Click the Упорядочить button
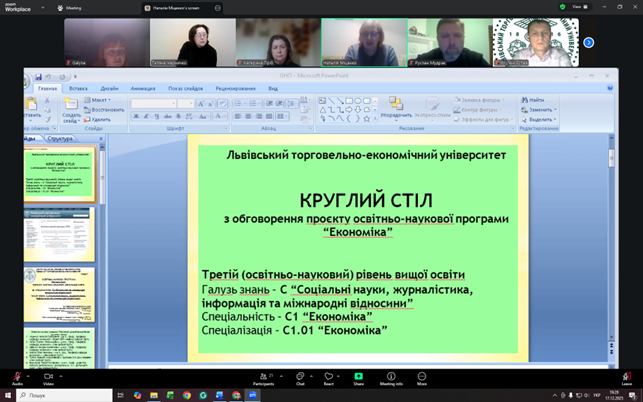The image size is (643, 402). click(x=396, y=108)
